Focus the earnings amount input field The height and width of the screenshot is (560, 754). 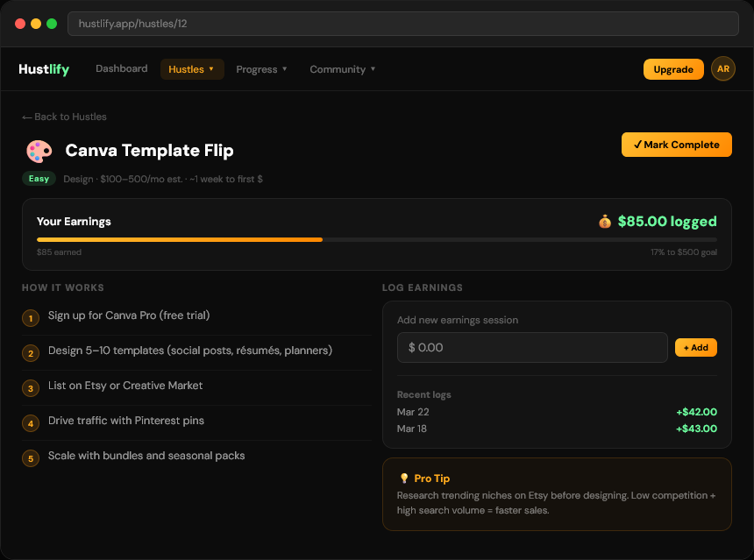(x=532, y=348)
